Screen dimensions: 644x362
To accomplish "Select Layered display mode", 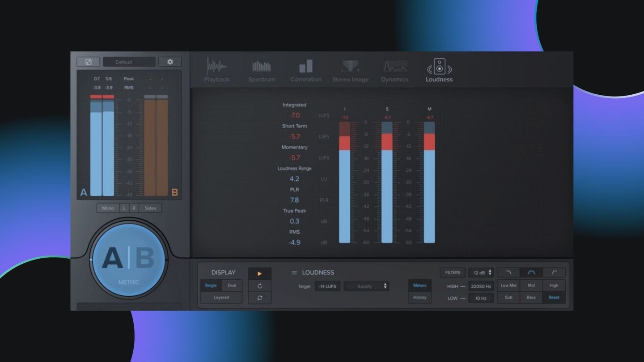I will pyautogui.click(x=221, y=298).
